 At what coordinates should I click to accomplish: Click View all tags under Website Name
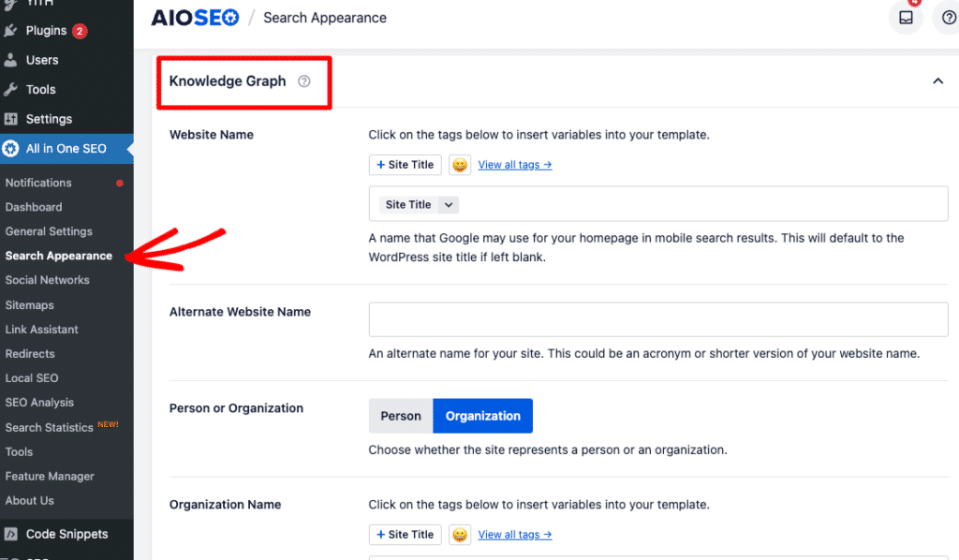(x=514, y=165)
